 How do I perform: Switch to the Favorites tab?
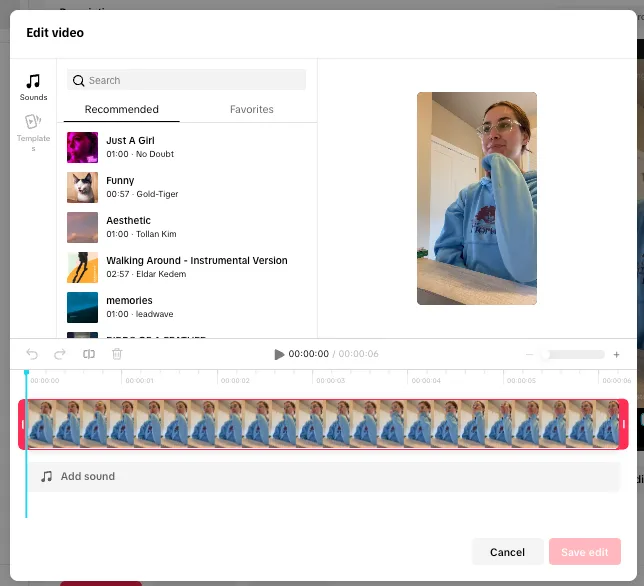(251, 110)
